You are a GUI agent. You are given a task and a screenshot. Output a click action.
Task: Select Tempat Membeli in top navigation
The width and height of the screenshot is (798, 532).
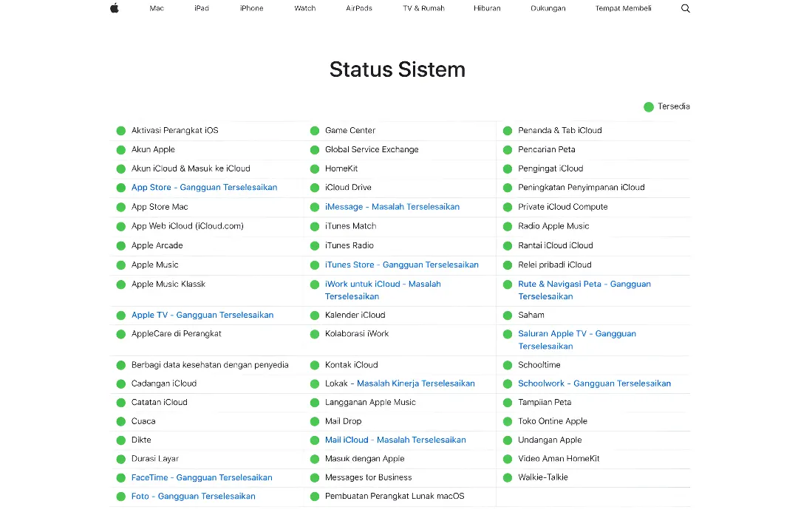(623, 8)
